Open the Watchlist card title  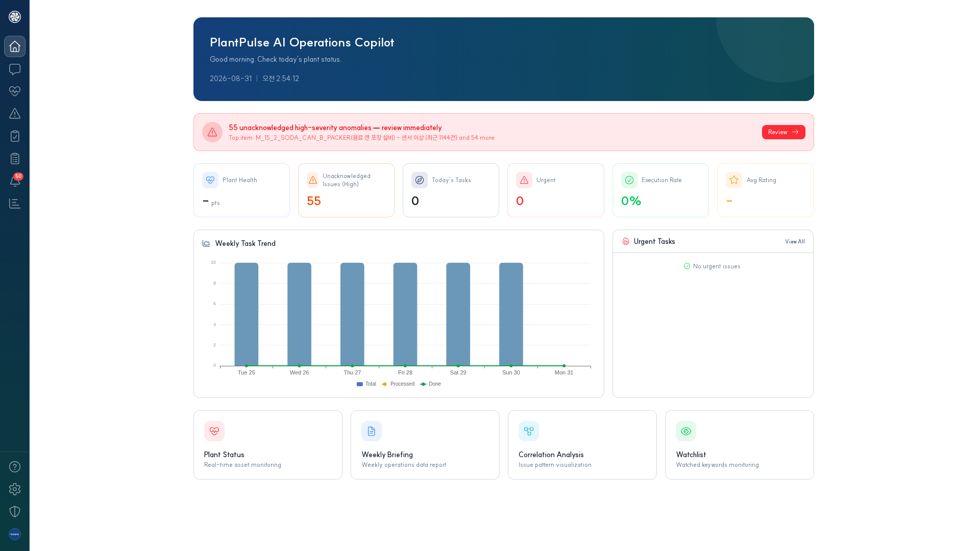[x=691, y=455]
